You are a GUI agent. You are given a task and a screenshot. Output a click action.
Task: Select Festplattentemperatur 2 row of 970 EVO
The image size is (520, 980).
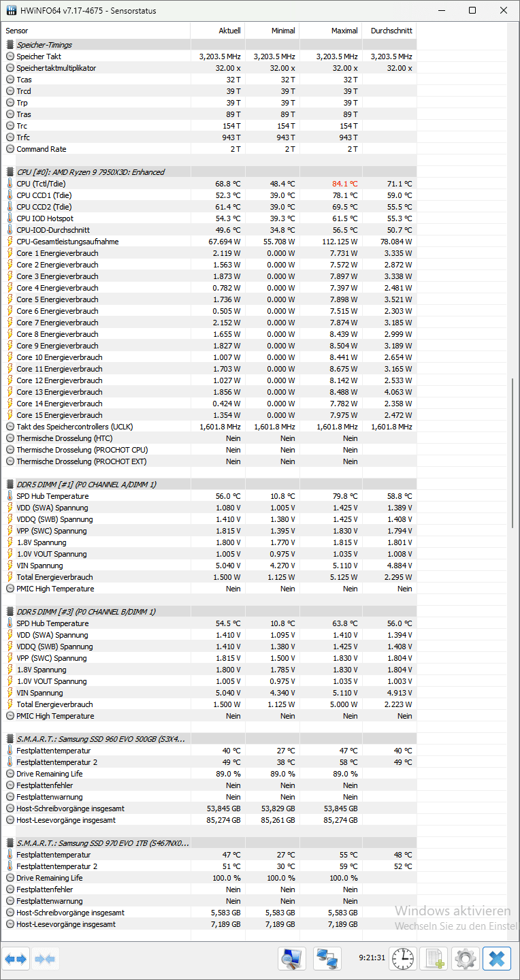click(208, 866)
